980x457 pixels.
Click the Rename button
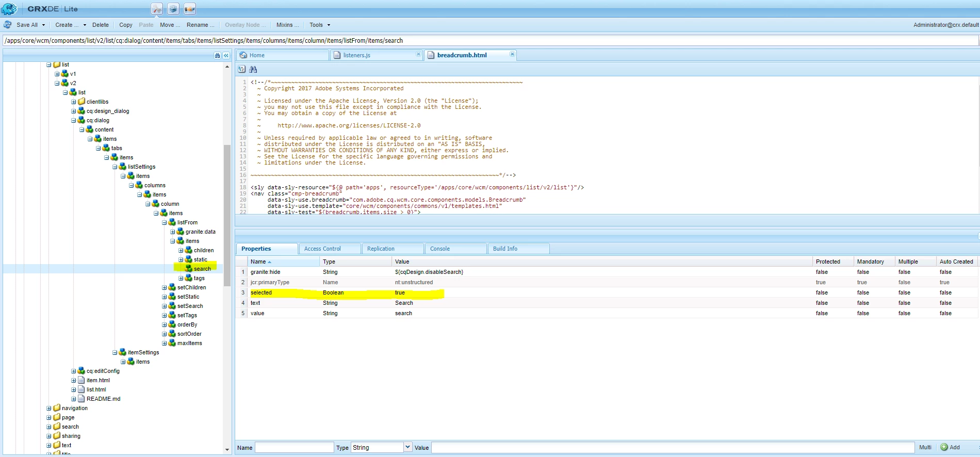click(x=200, y=25)
